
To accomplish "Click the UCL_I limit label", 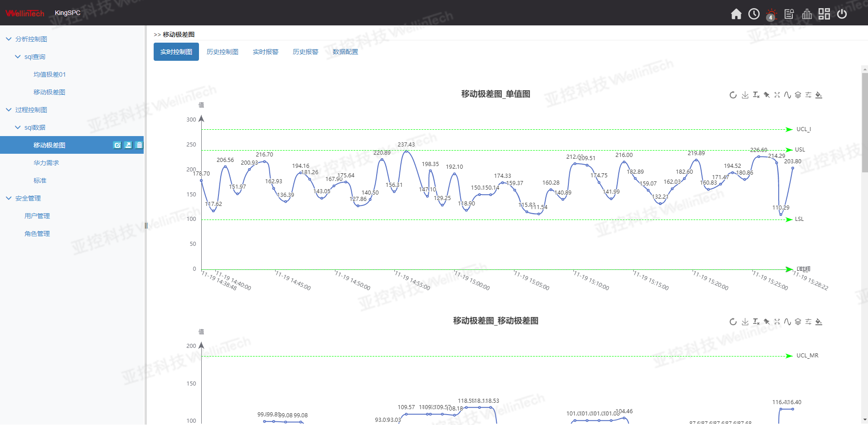I will pos(804,129).
